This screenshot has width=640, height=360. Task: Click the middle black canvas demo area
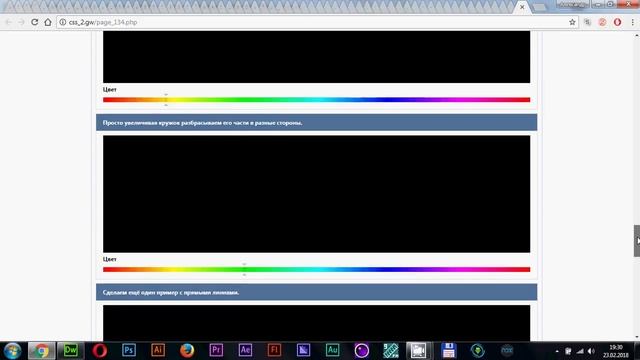pos(316,194)
